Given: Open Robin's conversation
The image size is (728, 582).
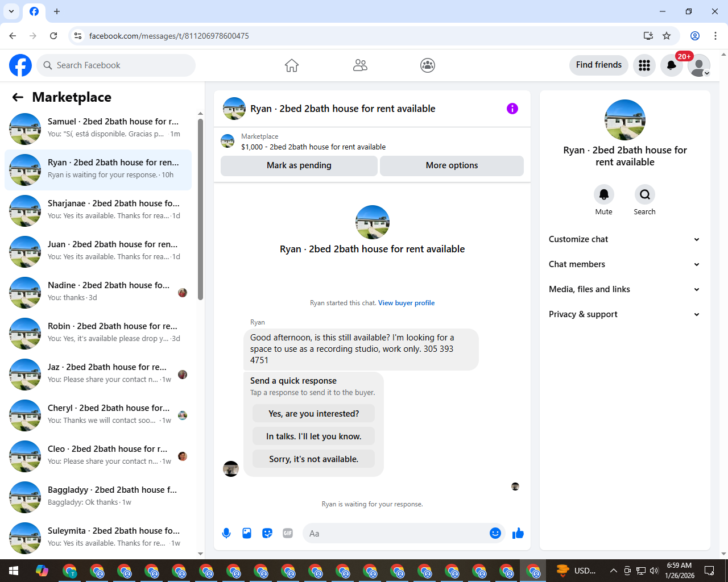Looking at the screenshot, I should click(98, 333).
